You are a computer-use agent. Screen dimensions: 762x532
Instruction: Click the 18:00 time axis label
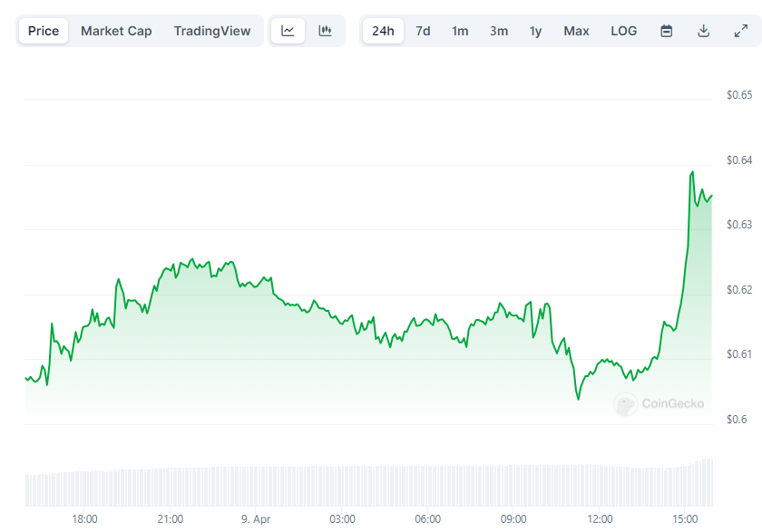pos(84,519)
